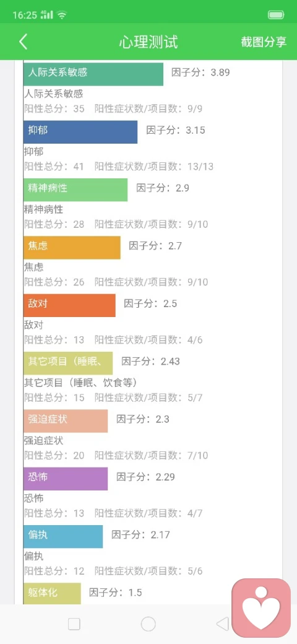Tap the battery status icon
The image size is (297, 644).
click(x=276, y=15)
